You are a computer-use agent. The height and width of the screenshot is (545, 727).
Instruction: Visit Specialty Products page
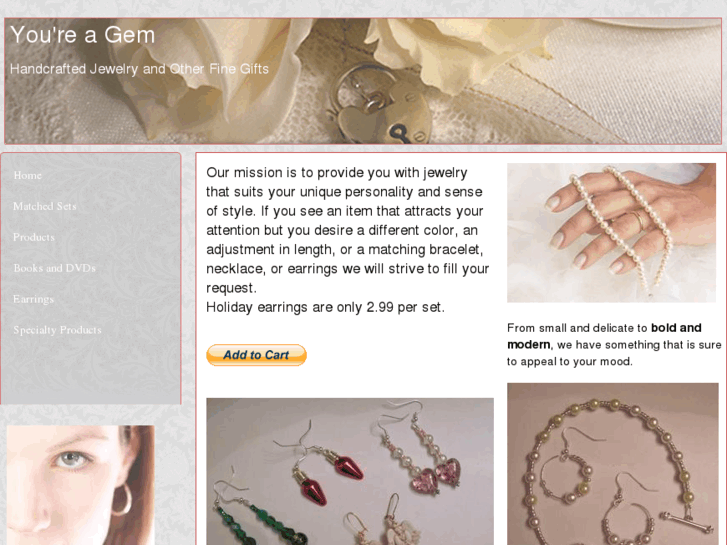[57, 330]
